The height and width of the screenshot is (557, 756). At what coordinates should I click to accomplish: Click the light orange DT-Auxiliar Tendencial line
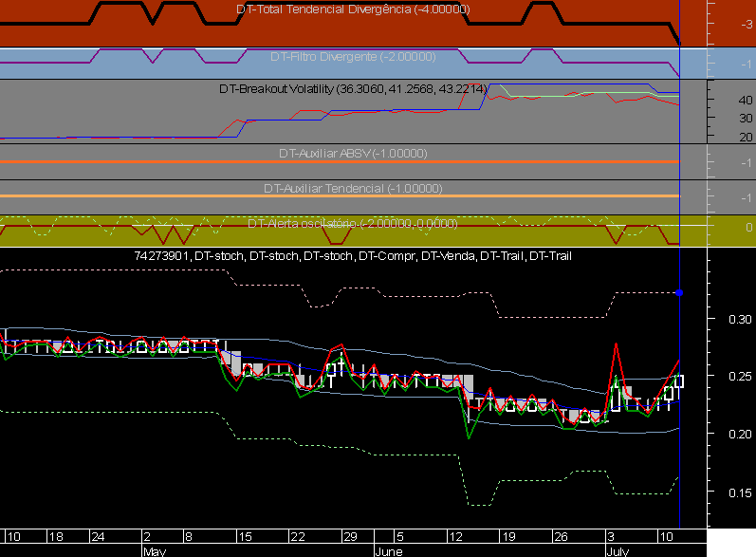(340, 195)
